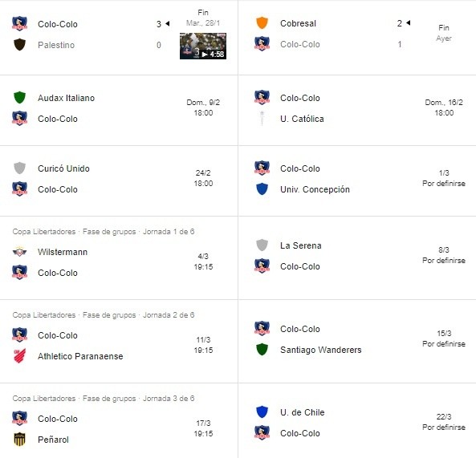Click the blue U. de Chile shield
This screenshot has width=476, height=458.
[262, 412]
